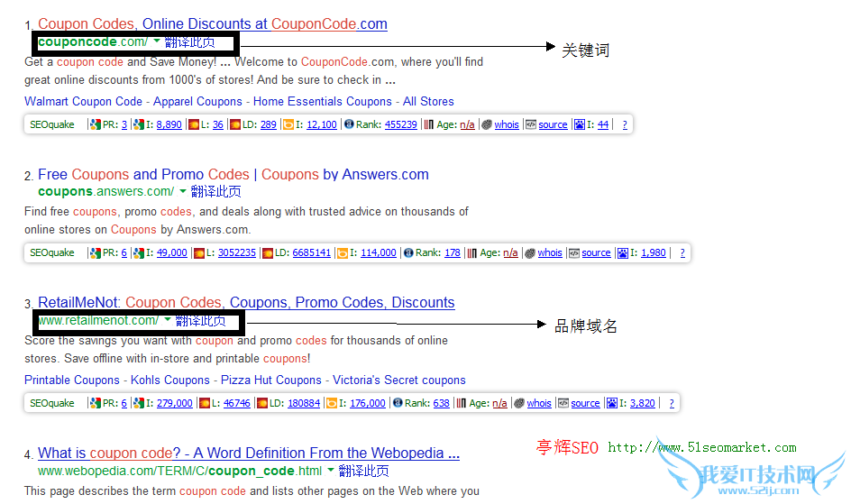Open SEOquake help question mark in answers.com bar

[x=682, y=252]
